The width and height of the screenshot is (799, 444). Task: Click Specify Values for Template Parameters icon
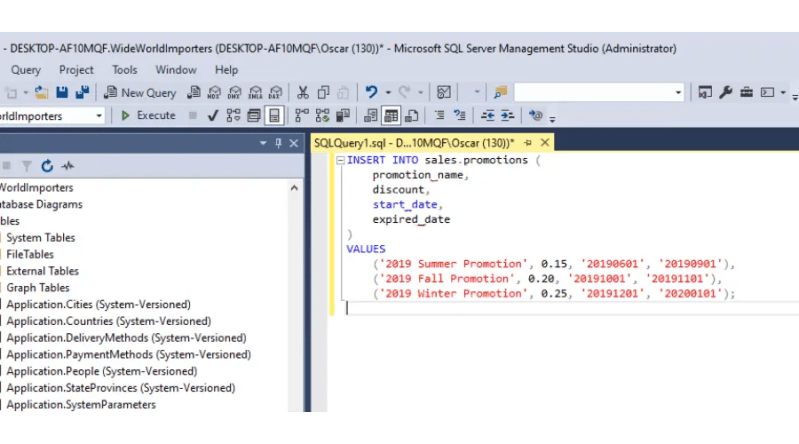pyautogui.click(x=535, y=116)
